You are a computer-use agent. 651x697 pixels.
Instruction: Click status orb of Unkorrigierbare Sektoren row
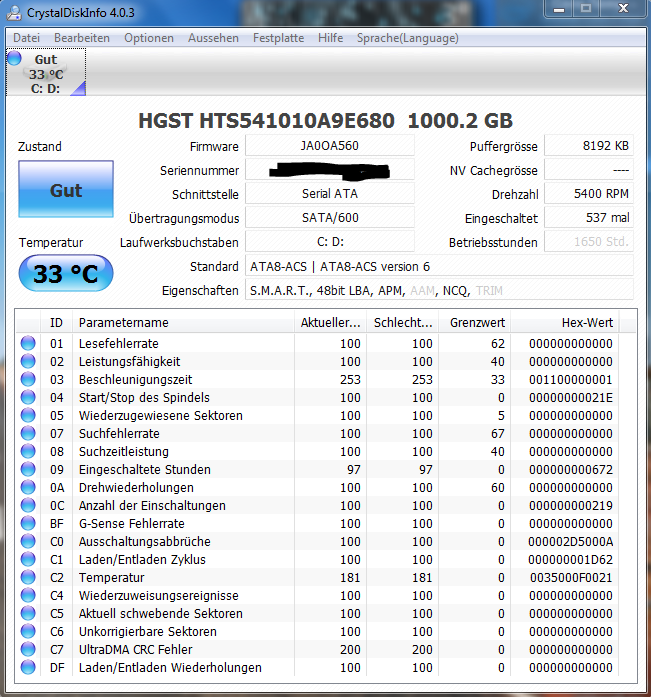tap(28, 631)
